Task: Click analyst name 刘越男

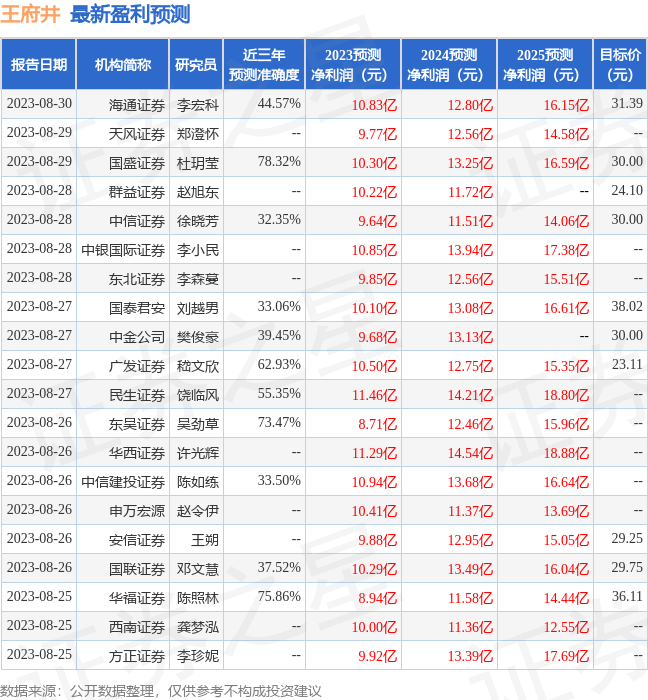Action: 198,308
